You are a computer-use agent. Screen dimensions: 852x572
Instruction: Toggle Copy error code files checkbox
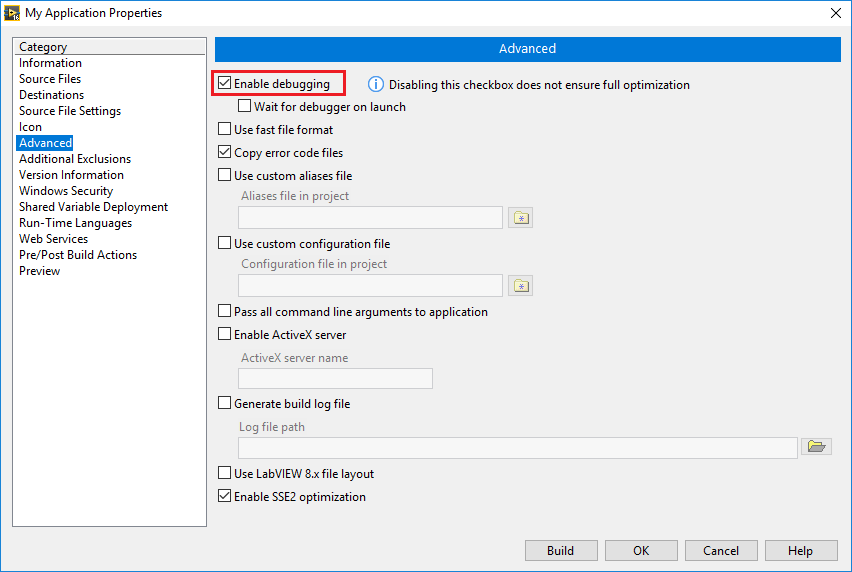tap(225, 153)
